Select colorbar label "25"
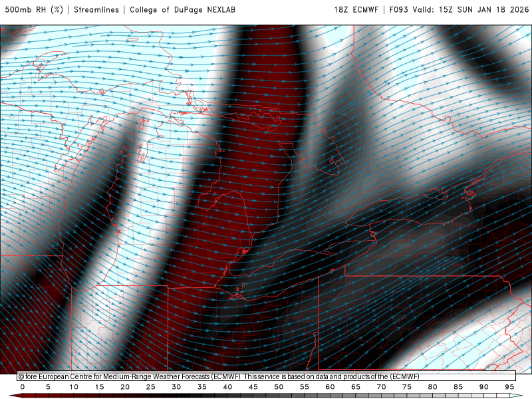This screenshot has width=532, height=399. [151, 387]
